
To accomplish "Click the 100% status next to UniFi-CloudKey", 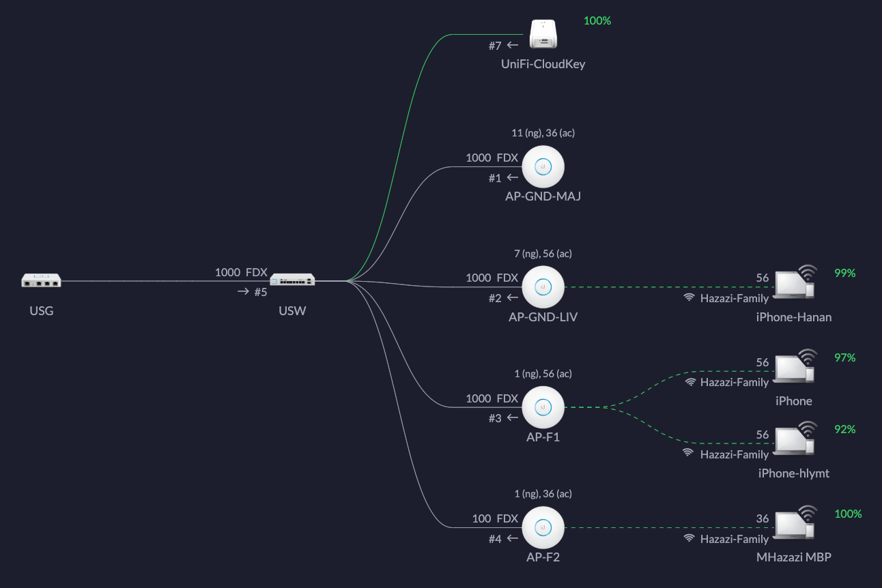I will point(597,21).
